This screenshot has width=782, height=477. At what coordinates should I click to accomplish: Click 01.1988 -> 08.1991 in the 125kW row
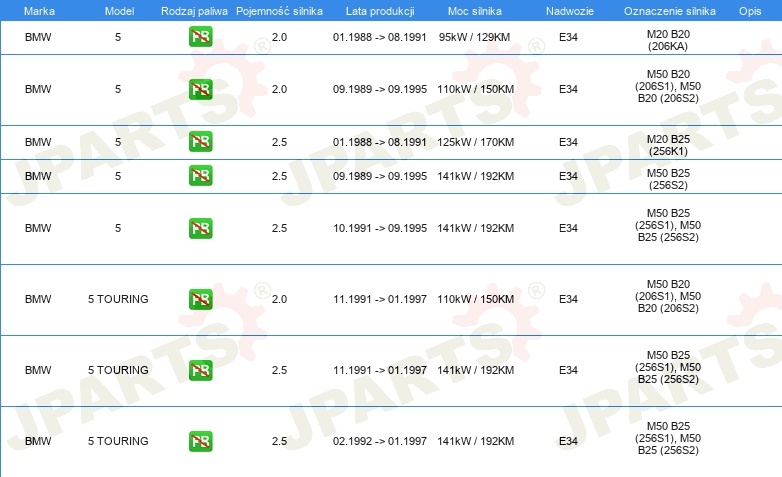[380, 142]
